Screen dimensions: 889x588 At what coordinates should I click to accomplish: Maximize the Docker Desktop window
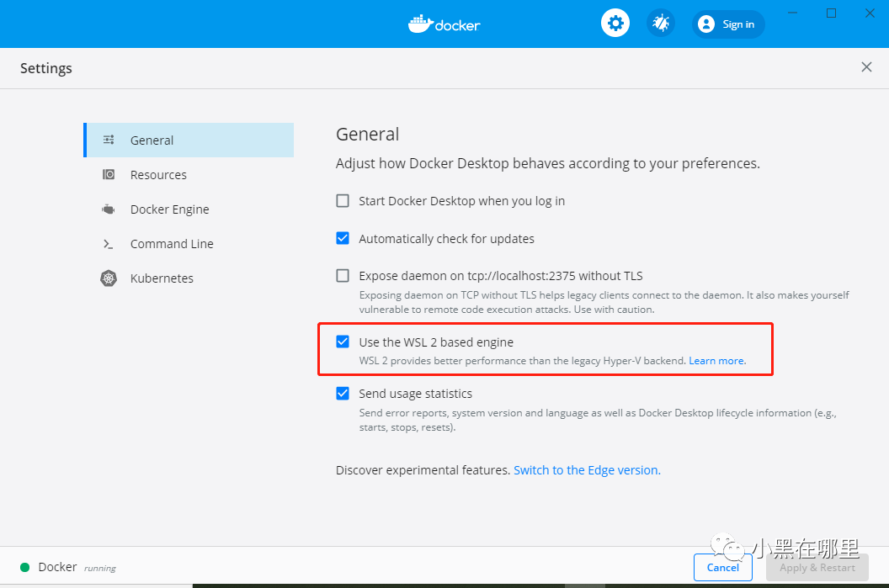pos(831,13)
